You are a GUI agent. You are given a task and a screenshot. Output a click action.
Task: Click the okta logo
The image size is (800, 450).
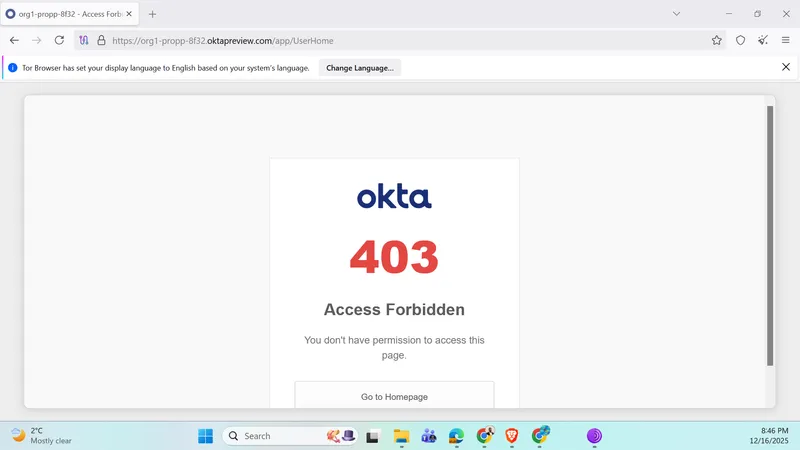[394, 196]
